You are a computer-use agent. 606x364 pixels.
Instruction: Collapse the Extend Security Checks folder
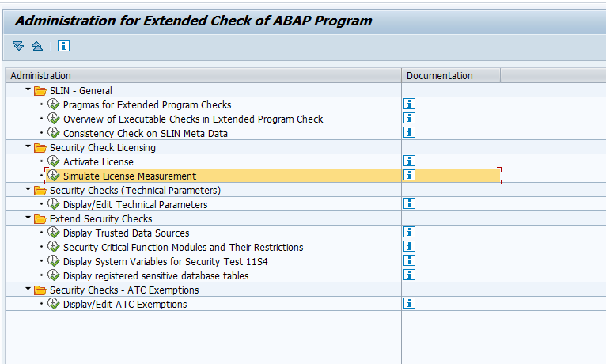(x=28, y=218)
